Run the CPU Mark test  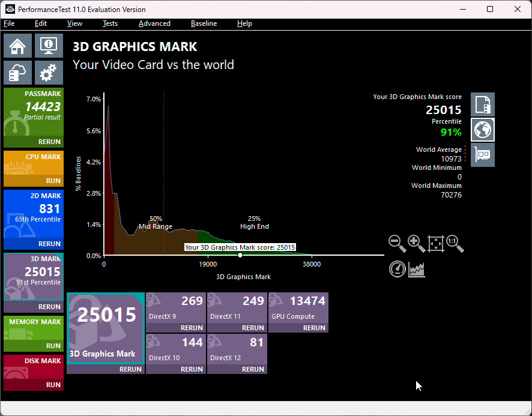point(53,180)
